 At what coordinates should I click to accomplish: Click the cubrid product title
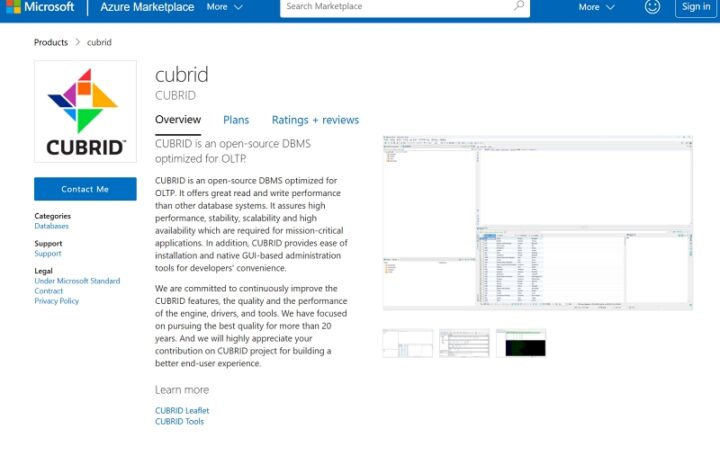pos(181,75)
